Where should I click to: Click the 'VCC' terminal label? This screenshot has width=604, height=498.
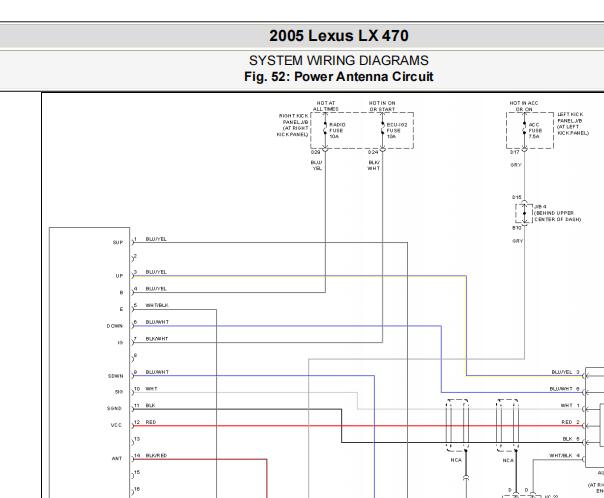[116, 425]
